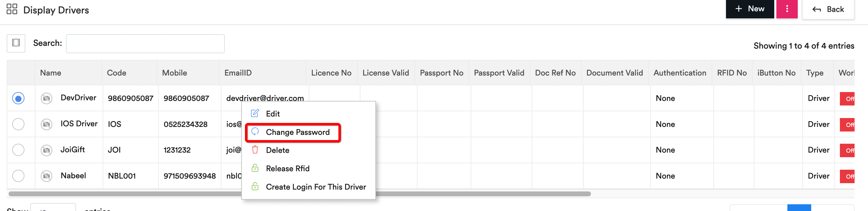Click IOS Driver's photo placeholder icon
Screen dimensions: 868x211
tap(46, 124)
